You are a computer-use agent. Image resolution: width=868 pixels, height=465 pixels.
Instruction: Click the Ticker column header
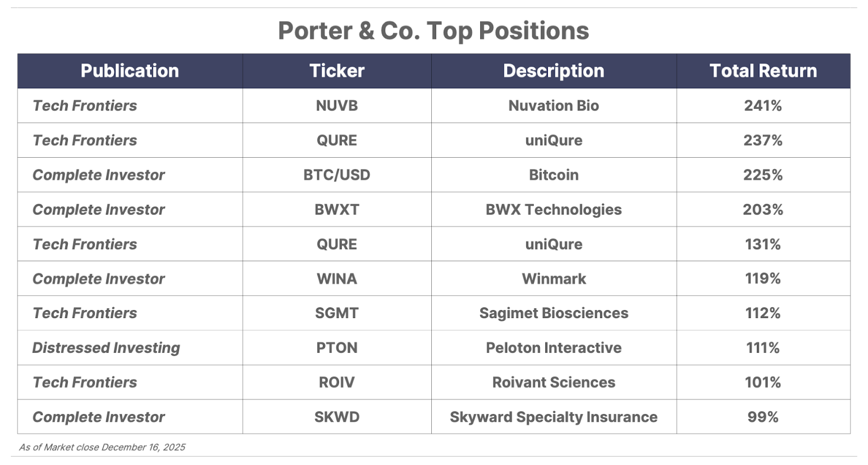pyautogui.click(x=337, y=71)
